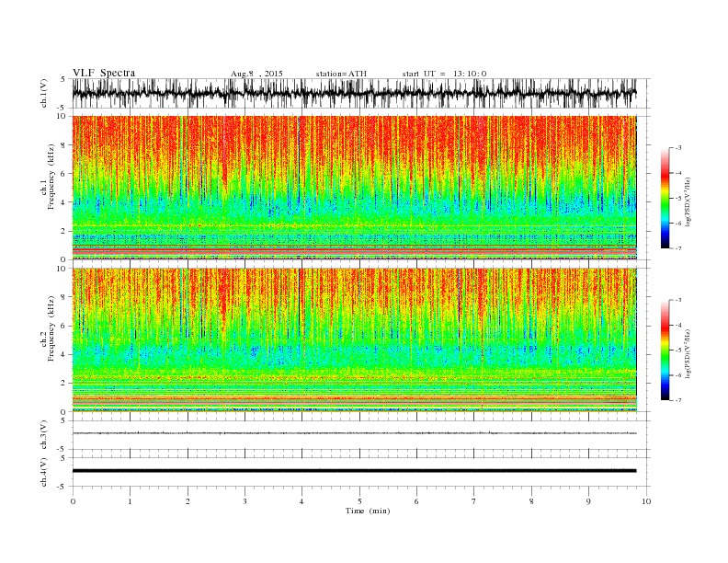
Task: Click the "ch.3(V)" axis label
Action: pos(44,435)
